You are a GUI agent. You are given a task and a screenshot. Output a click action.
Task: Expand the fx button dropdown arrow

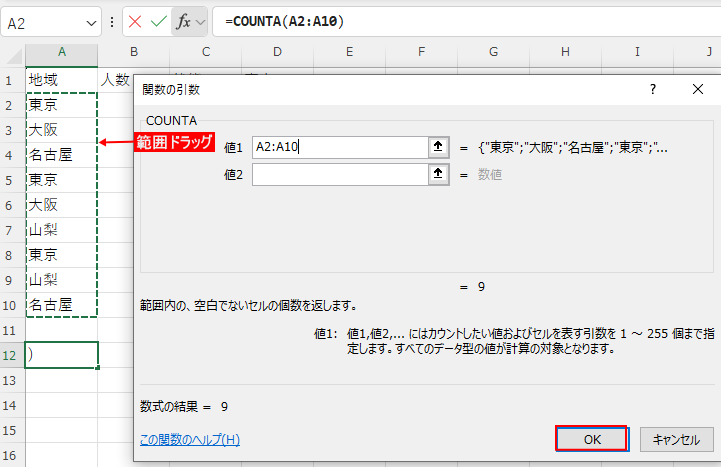200,22
